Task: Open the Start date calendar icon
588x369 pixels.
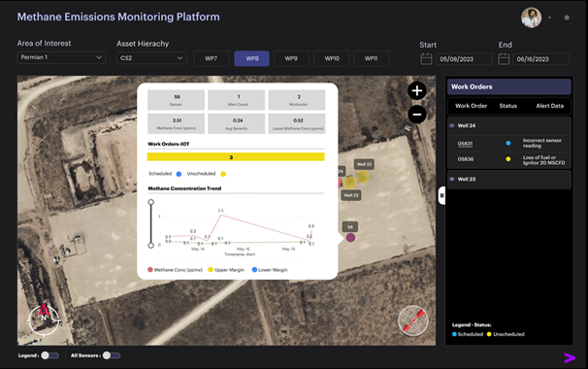Action: 426,59
